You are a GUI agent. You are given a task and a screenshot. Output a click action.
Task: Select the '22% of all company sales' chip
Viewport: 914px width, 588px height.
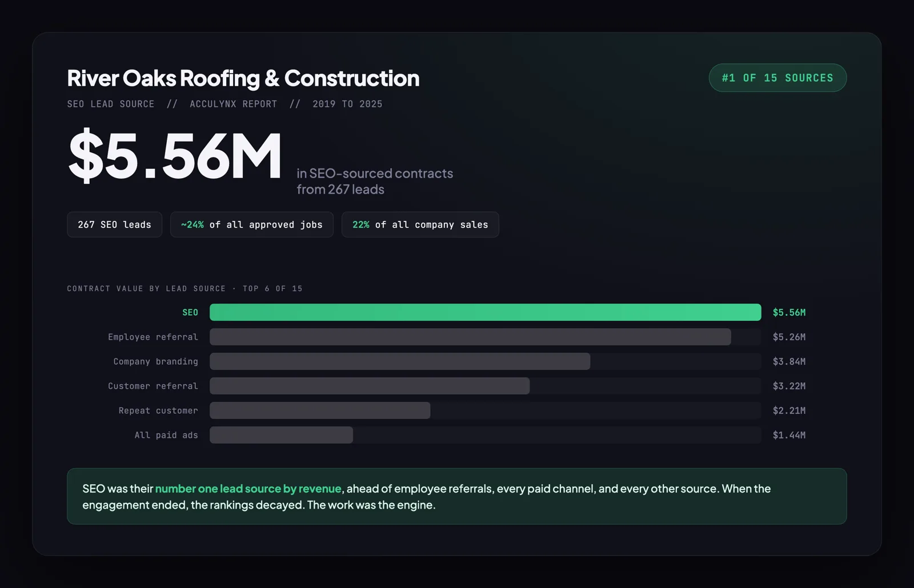tap(420, 225)
